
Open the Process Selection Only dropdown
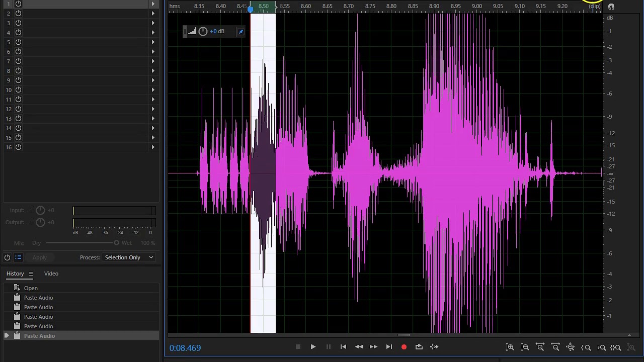coord(129,257)
